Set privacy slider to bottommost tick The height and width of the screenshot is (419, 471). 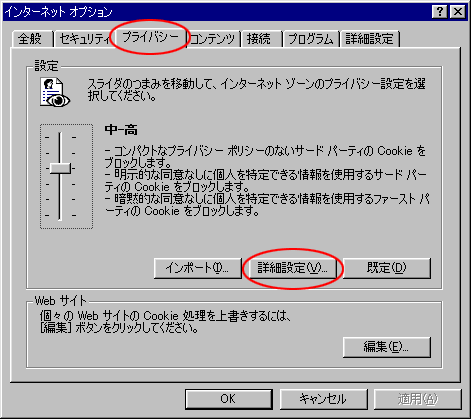click(x=60, y=216)
